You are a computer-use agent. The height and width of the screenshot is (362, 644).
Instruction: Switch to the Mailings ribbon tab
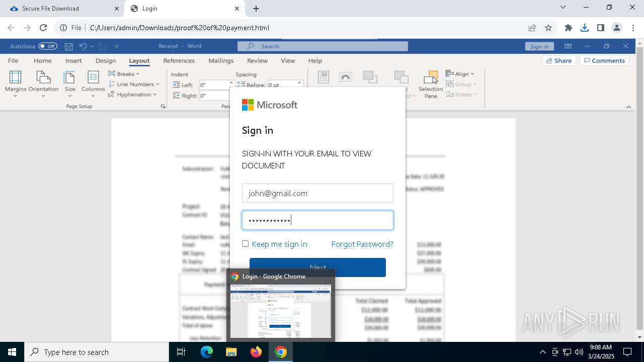[x=221, y=60]
